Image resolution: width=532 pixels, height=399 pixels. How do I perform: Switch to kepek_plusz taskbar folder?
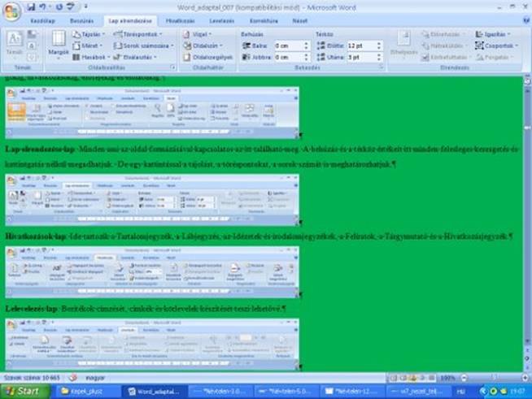tap(86, 392)
